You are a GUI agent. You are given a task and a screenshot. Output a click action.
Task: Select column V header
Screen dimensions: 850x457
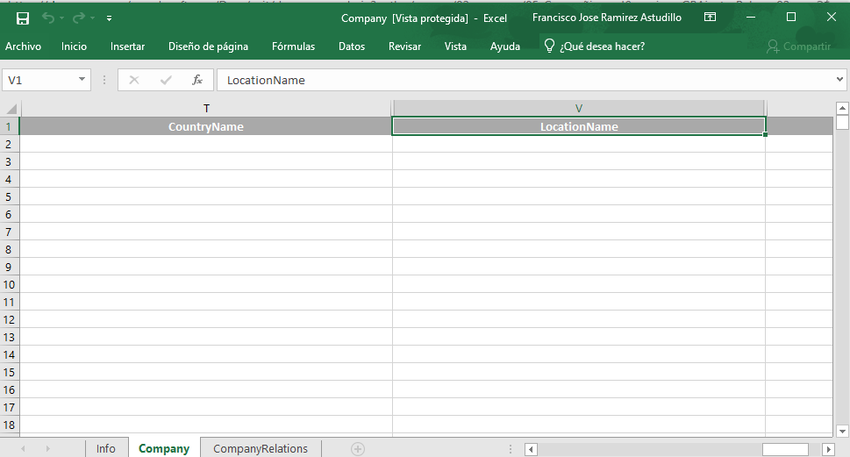tap(578, 108)
